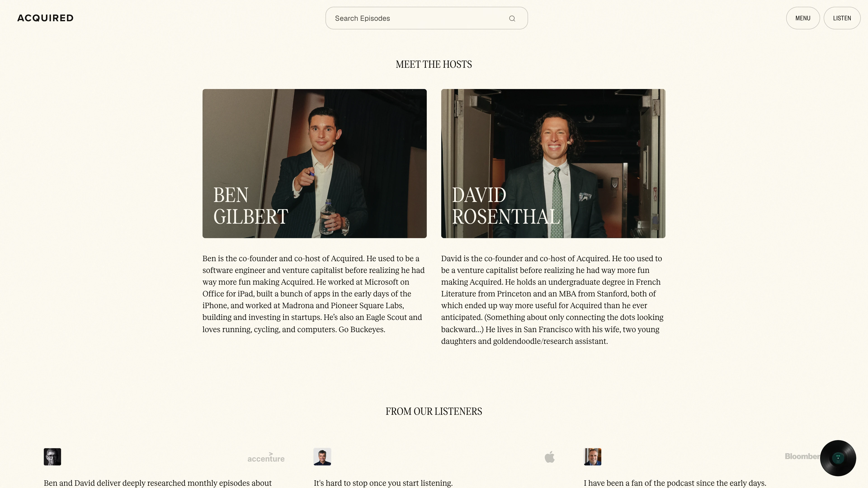
Task: Click the FROM OUR LISTENERS heading
Action: point(434,411)
